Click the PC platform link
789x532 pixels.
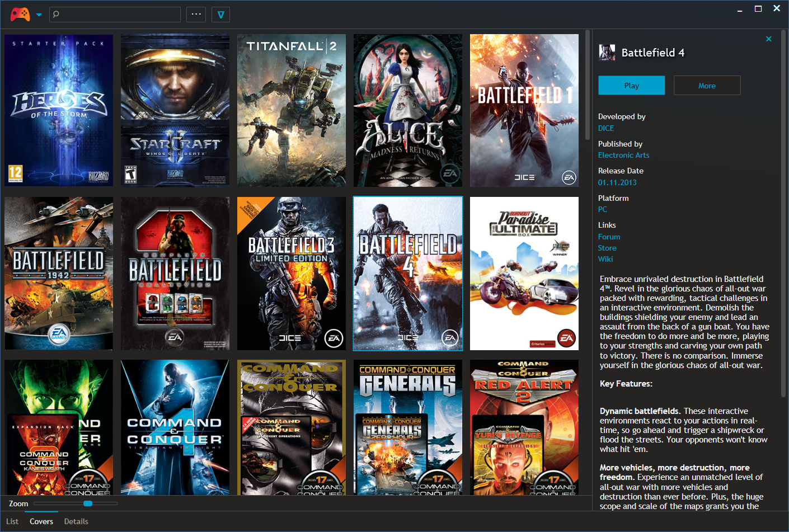pos(603,210)
